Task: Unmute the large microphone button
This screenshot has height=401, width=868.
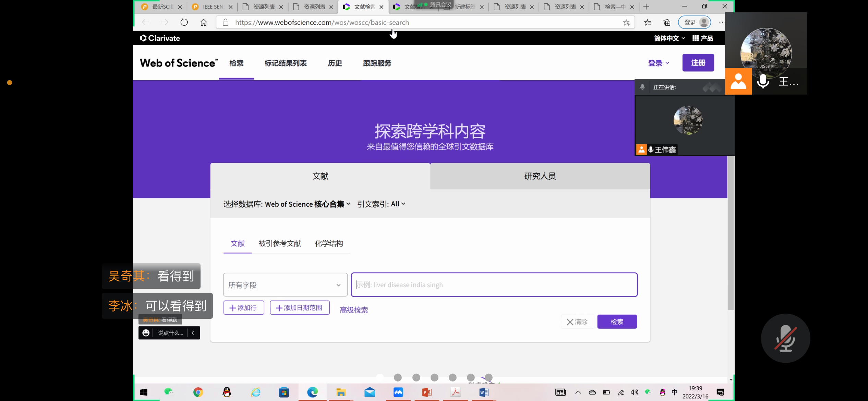Action: [785, 338]
